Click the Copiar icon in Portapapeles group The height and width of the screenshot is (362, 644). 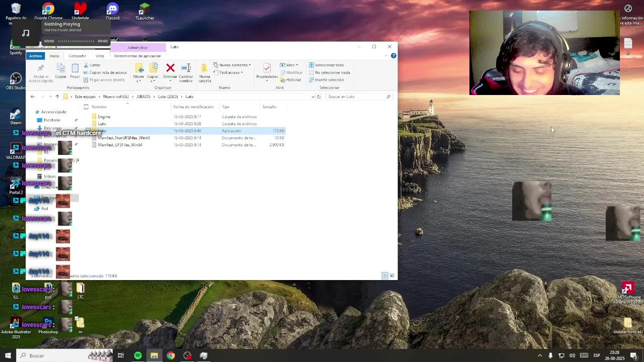coord(60,68)
